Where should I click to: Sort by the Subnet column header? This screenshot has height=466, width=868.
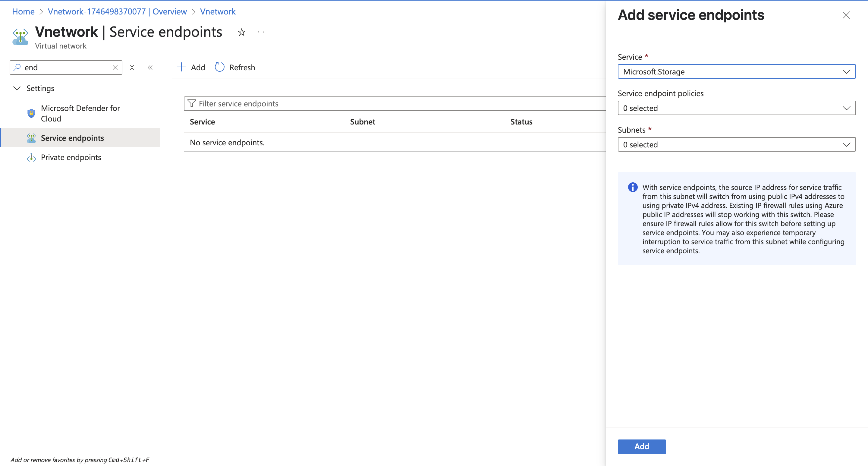363,122
